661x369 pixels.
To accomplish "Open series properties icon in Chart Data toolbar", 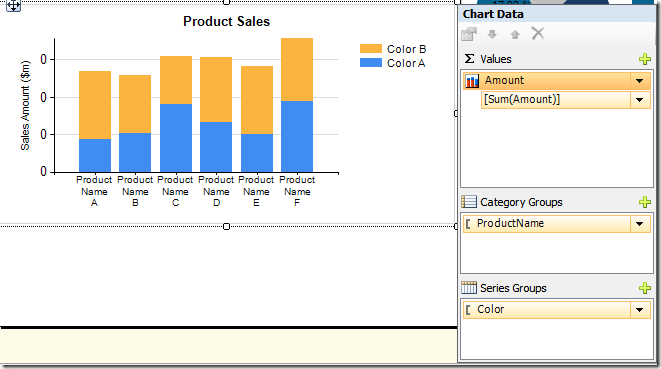I will [x=469, y=34].
